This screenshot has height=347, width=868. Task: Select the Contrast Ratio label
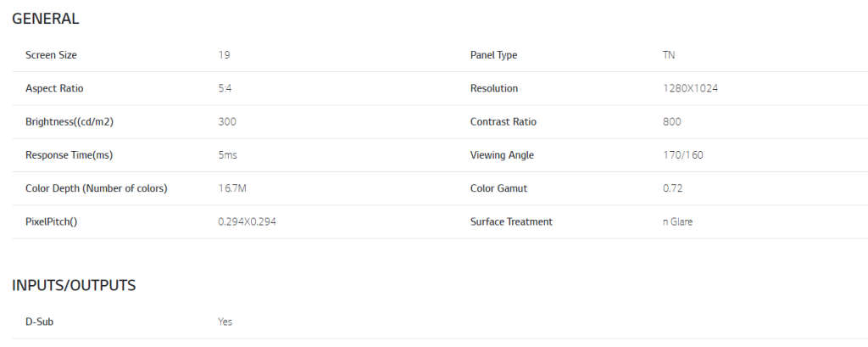pyautogui.click(x=503, y=121)
